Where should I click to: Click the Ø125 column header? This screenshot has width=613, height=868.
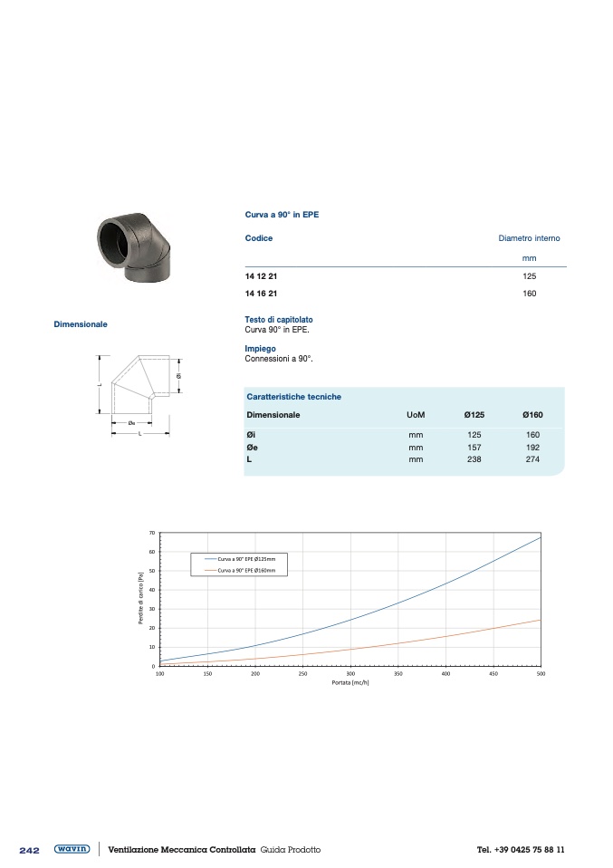coord(474,415)
